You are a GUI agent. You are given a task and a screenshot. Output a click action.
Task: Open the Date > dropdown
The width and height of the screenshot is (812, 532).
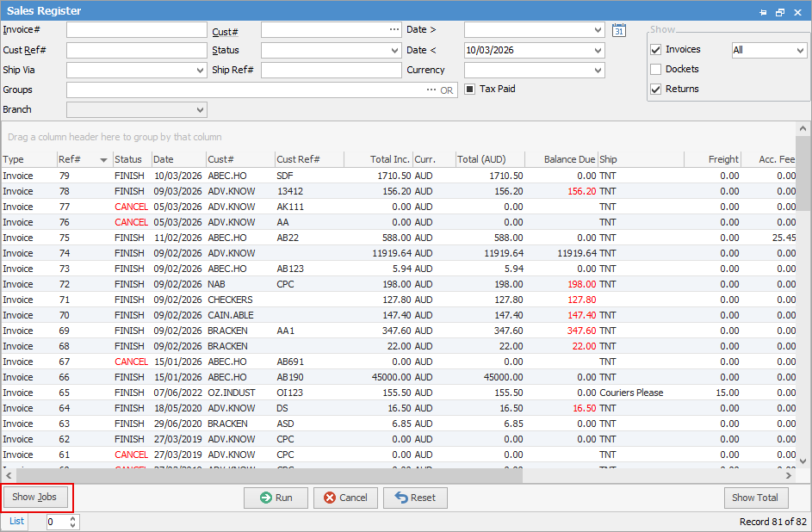point(598,30)
